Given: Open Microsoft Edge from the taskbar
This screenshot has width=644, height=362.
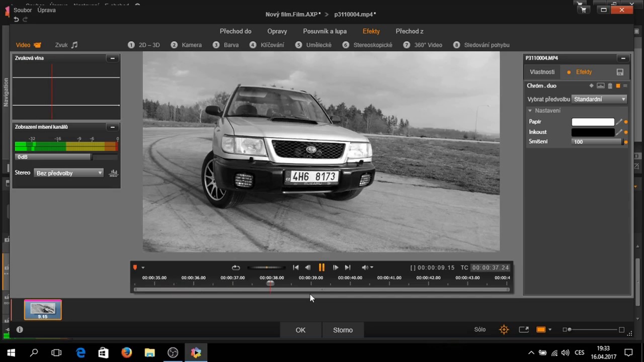Looking at the screenshot, I should click(80, 352).
